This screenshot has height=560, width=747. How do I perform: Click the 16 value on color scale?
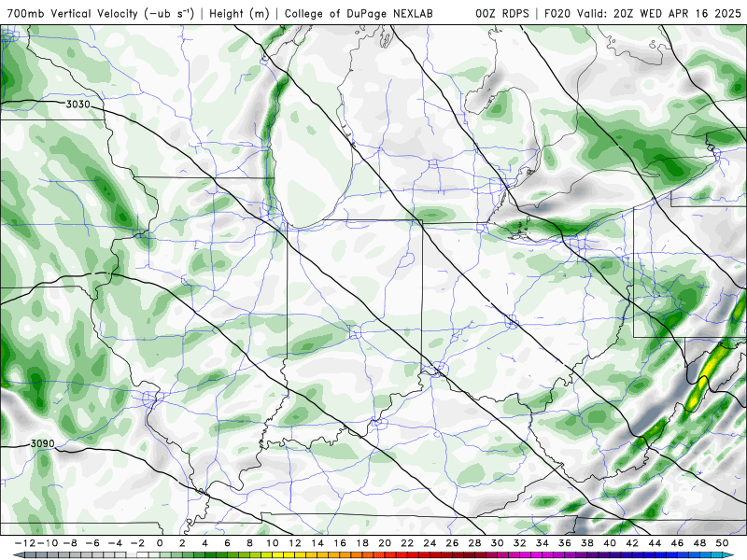[340, 543]
